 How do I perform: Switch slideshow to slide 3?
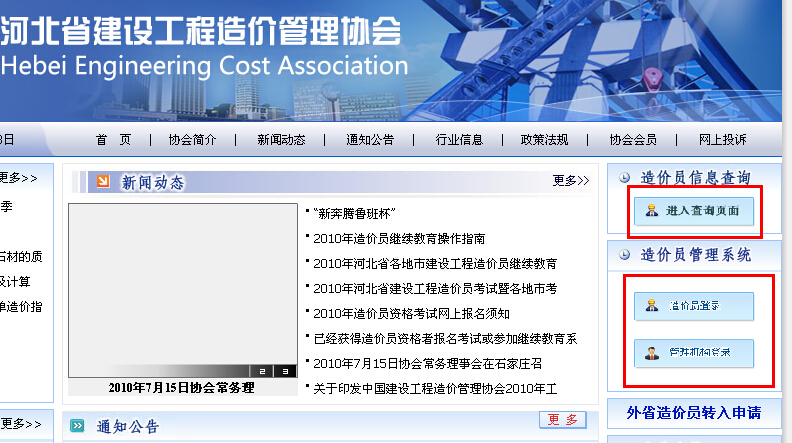[x=284, y=371]
